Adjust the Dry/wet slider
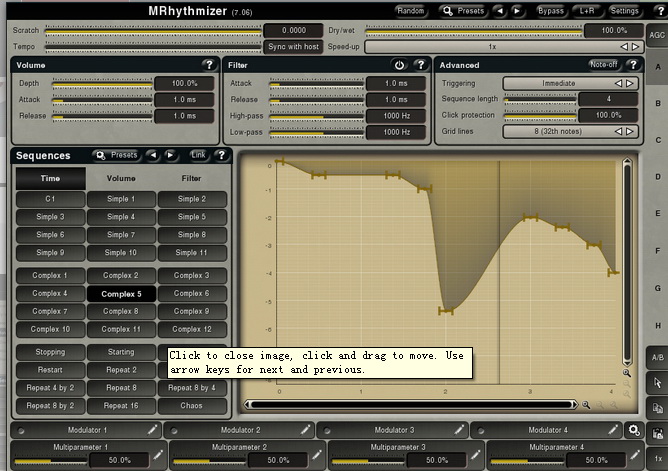Image resolution: width=668 pixels, height=471 pixels. [x=474, y=31]
